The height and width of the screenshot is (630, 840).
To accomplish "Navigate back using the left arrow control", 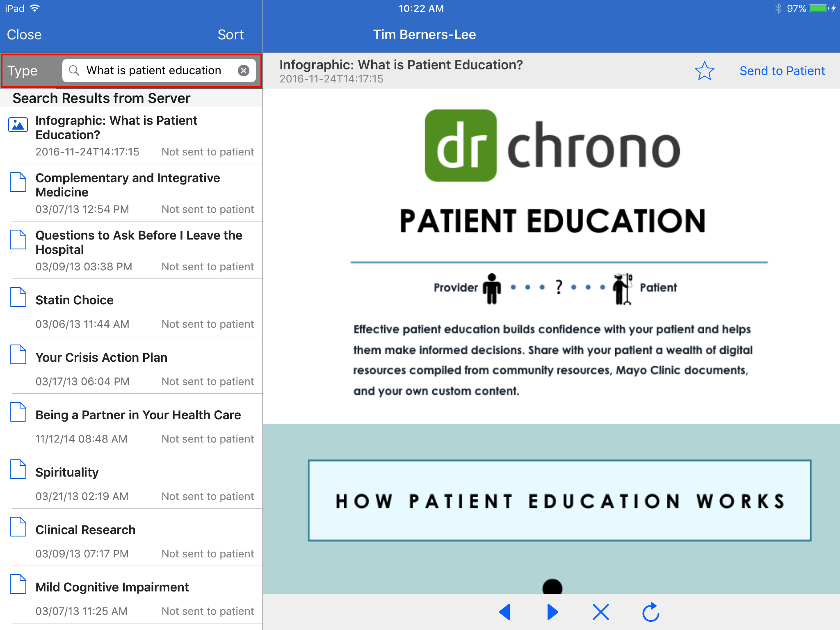I will pyautogui.click(x=506, y=611).
